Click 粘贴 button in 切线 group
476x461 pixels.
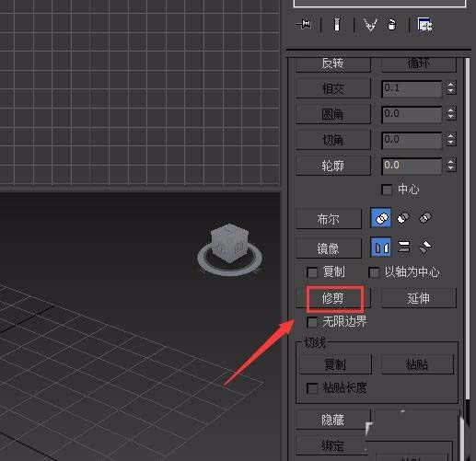pyautogui.click(x=417, y=364)
